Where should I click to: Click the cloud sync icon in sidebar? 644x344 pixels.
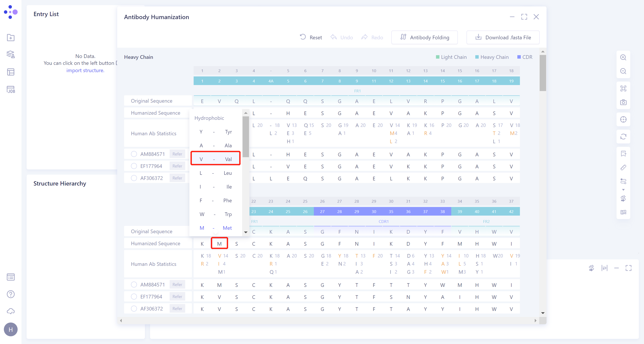(x=11, y=311)
